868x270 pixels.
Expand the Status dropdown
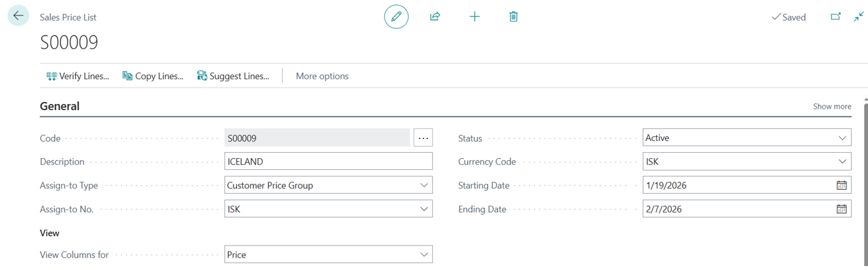(842, 138)
